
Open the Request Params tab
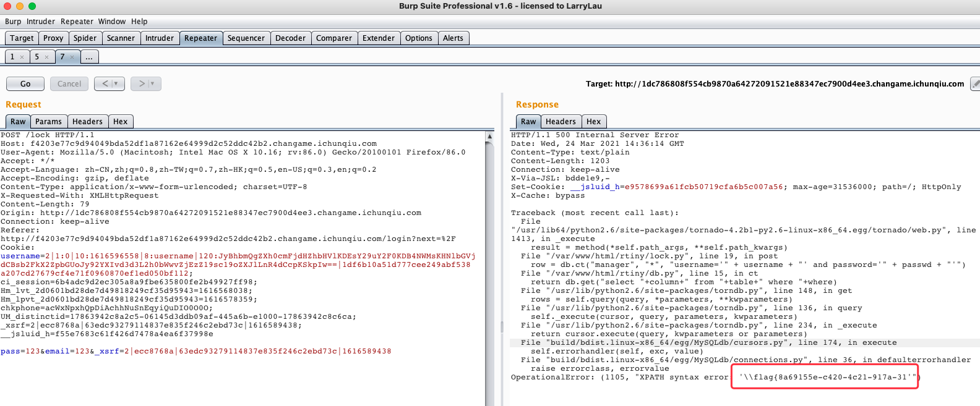click(x=48, y=122)
